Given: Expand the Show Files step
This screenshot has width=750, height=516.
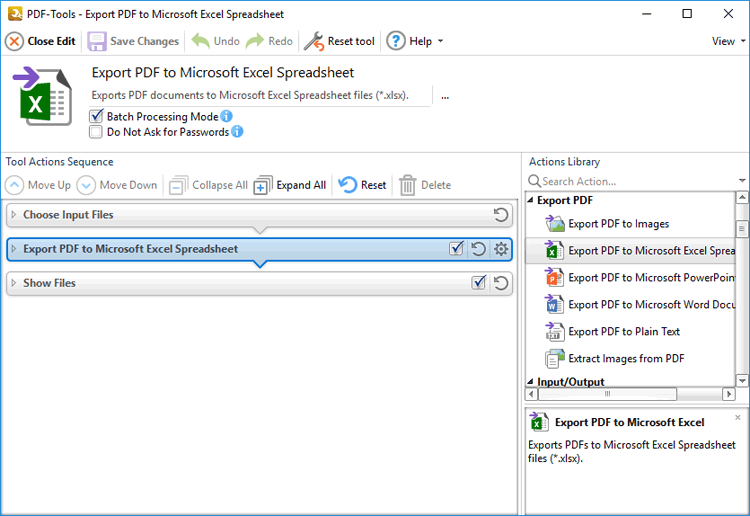Looking at the screenshot, I should pyautogui.click(x=14, y=283).
